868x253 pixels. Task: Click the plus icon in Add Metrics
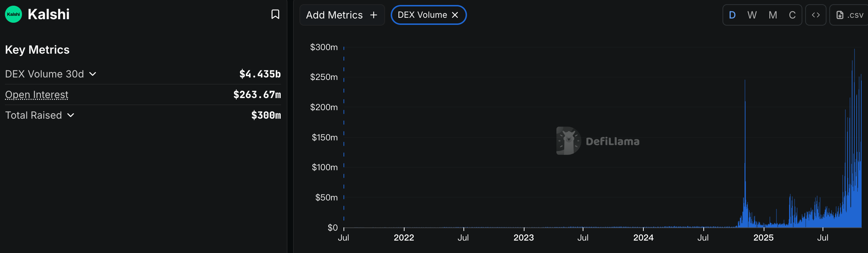[x=374, y=15]
